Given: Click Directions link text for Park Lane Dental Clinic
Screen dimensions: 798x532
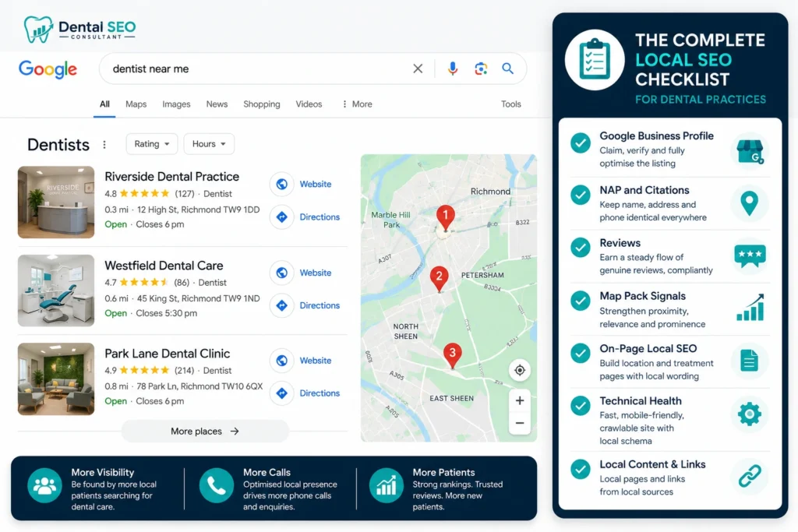Looking at the screenshot, I should pyautogui.click(x=320, y=393).
